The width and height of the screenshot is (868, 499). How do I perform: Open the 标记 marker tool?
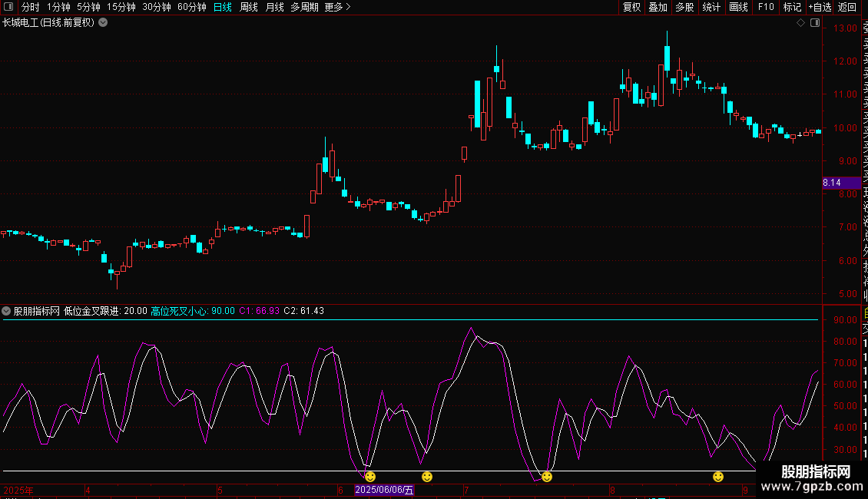coord(792,7)
